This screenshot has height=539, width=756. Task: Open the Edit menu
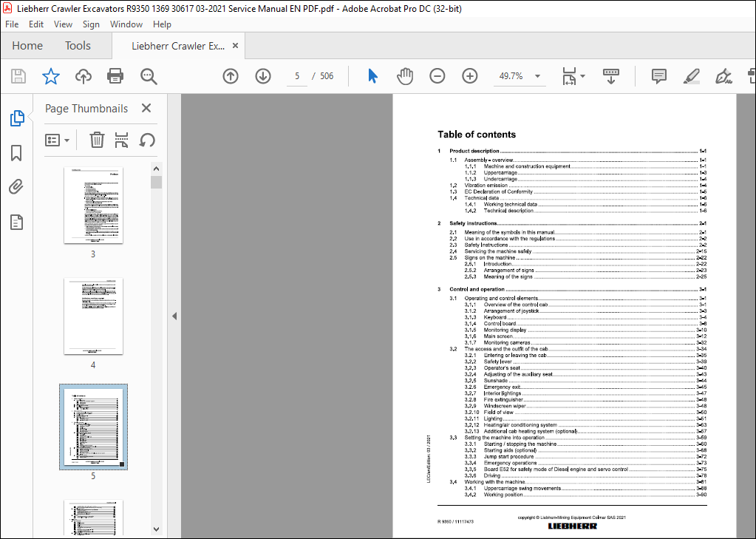[36, 24]
